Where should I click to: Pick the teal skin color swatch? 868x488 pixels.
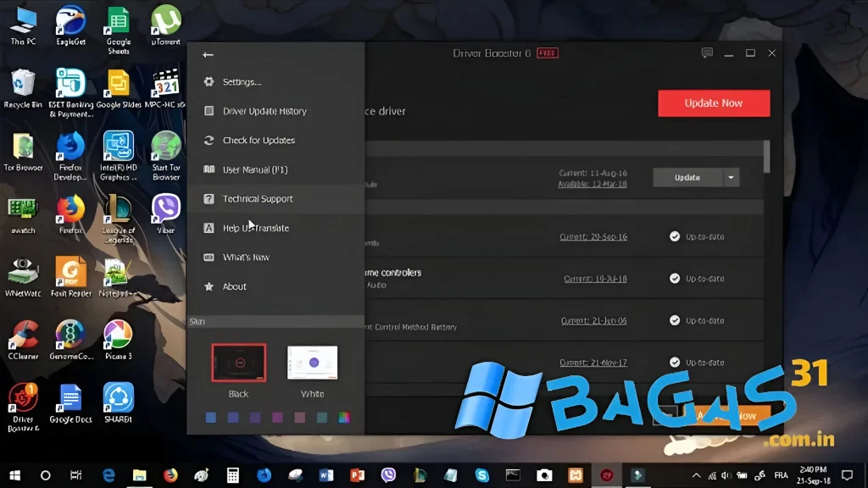pos(321,418)
